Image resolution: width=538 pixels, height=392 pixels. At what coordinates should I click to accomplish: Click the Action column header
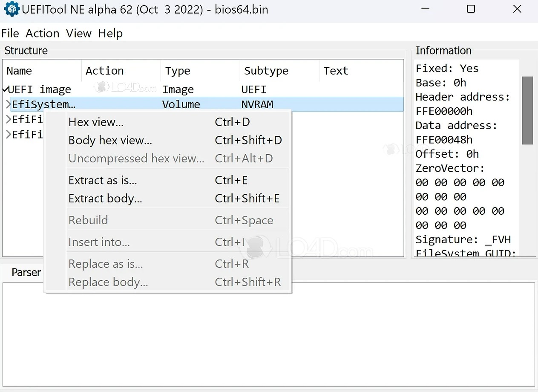121,71
